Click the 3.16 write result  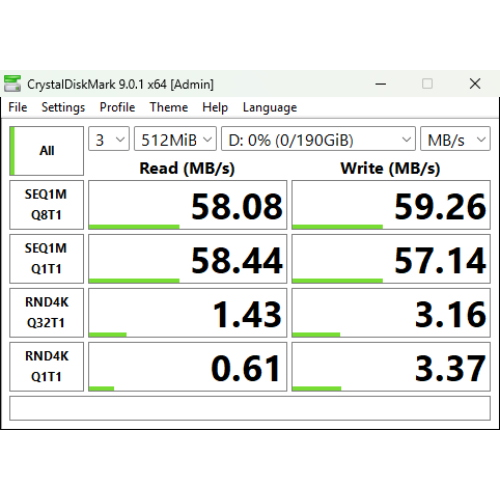coord(391,313)
